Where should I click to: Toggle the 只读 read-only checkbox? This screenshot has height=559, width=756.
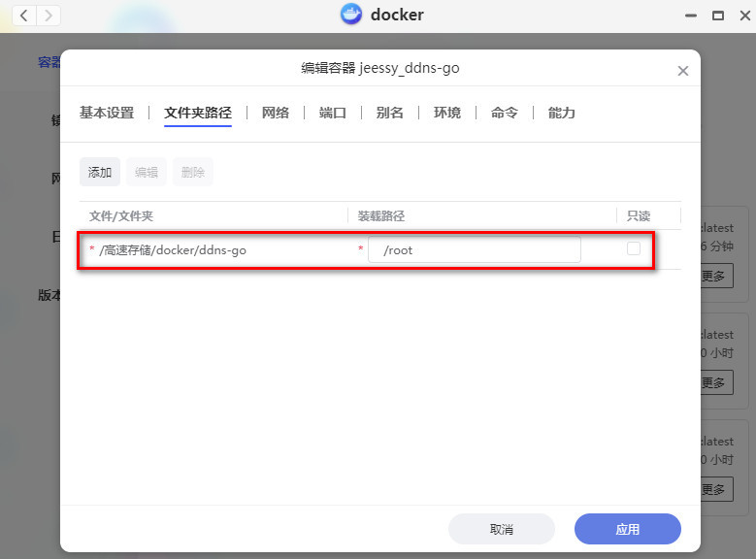pos(634,249)
